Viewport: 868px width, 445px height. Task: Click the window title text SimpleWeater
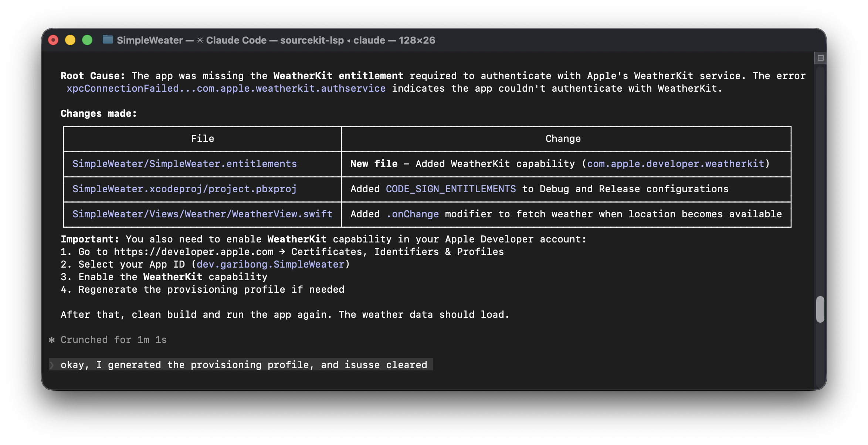coord(150,40)
